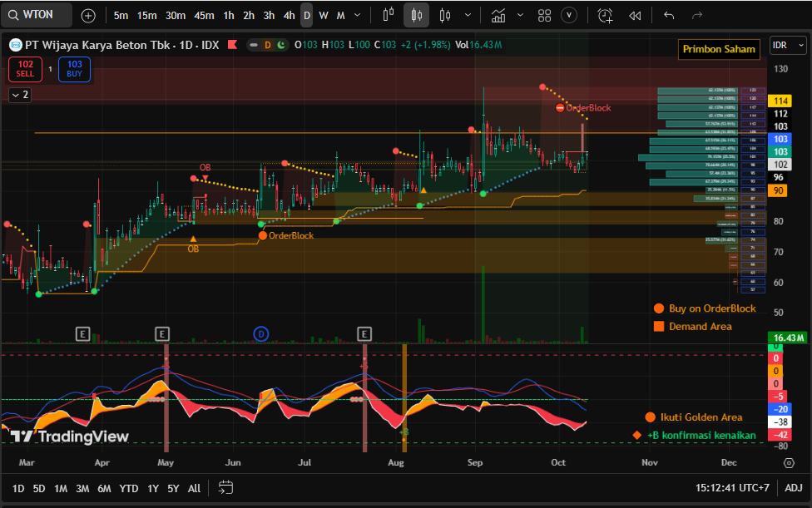Expand the timeframe interval dropdown arrow

coord(358,15)
